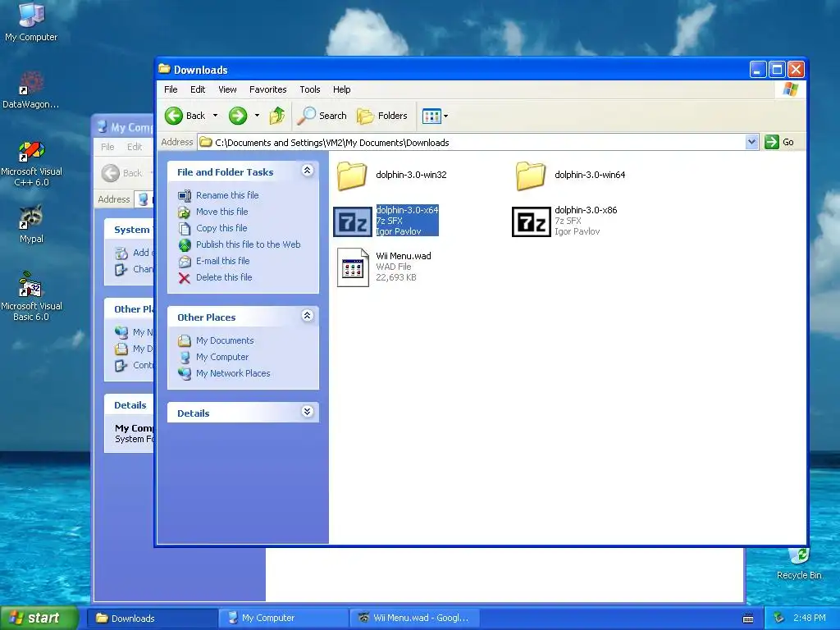Open File menu in My Computer window
The width and height of the screenshot is (840, 630).
pyautogui.click(x=107, y=147)
